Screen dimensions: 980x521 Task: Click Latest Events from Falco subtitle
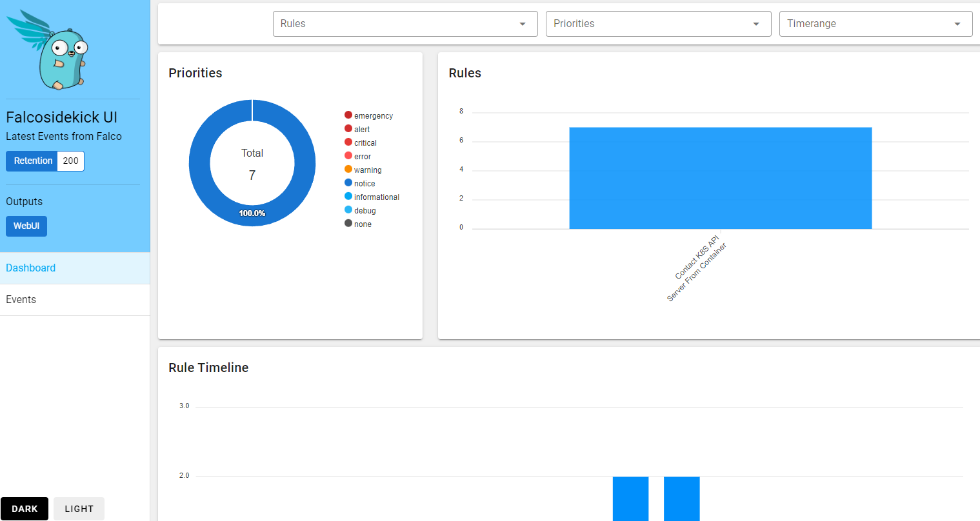[x=64, y=137]
